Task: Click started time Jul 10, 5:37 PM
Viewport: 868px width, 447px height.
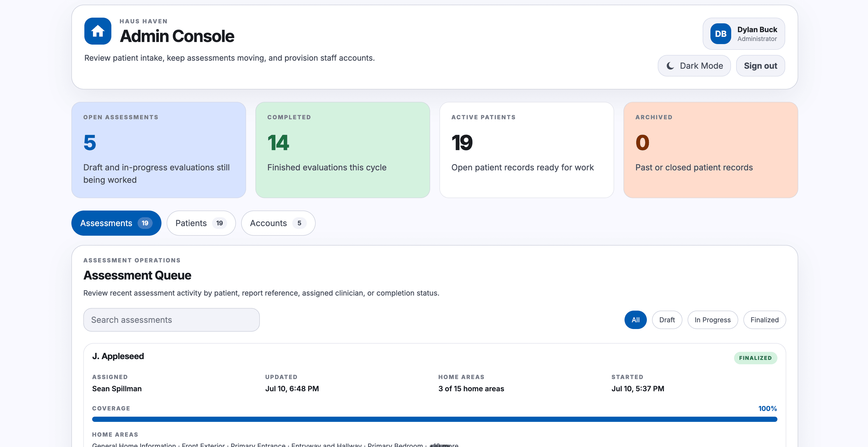Action: [x=638, y=389]
